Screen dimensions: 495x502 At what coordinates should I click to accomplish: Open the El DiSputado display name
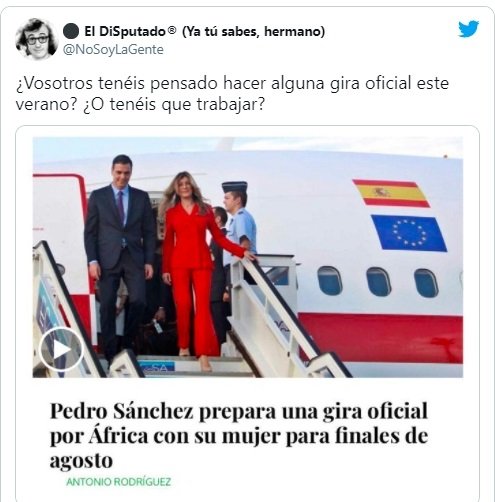125,32
